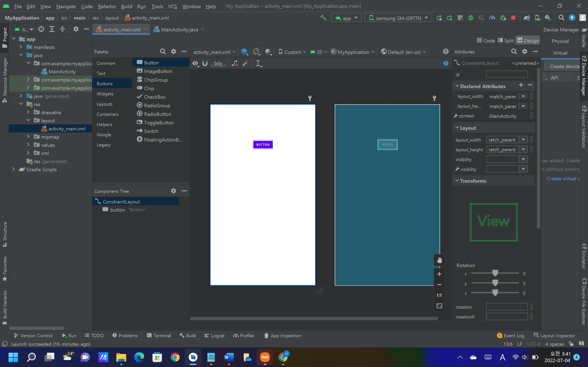
Task: Click the id input field in Attributes
Action: coord(507,74)
